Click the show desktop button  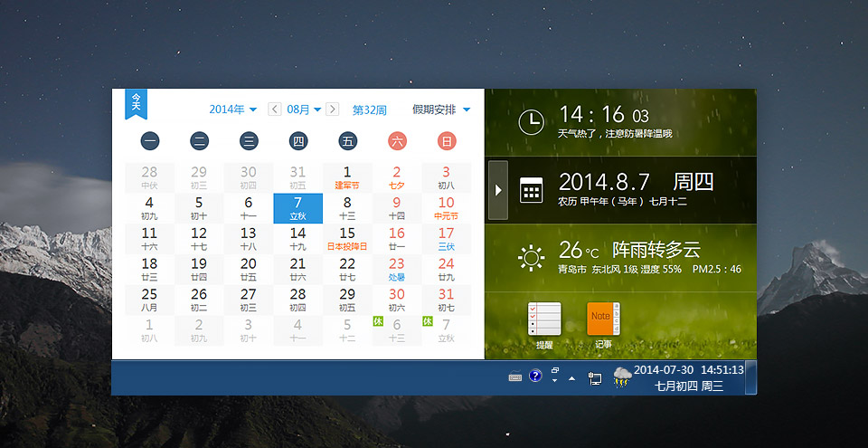(750, 377)
